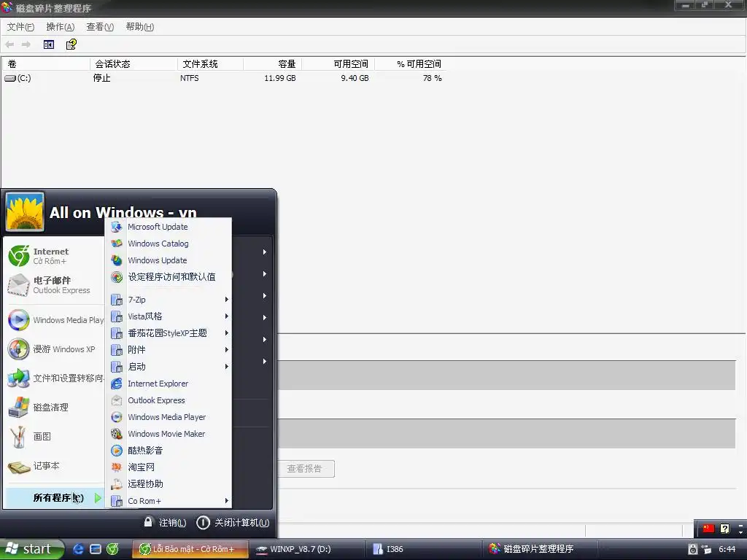Open Internet Cờ Rôm+ pinned item

54,256
